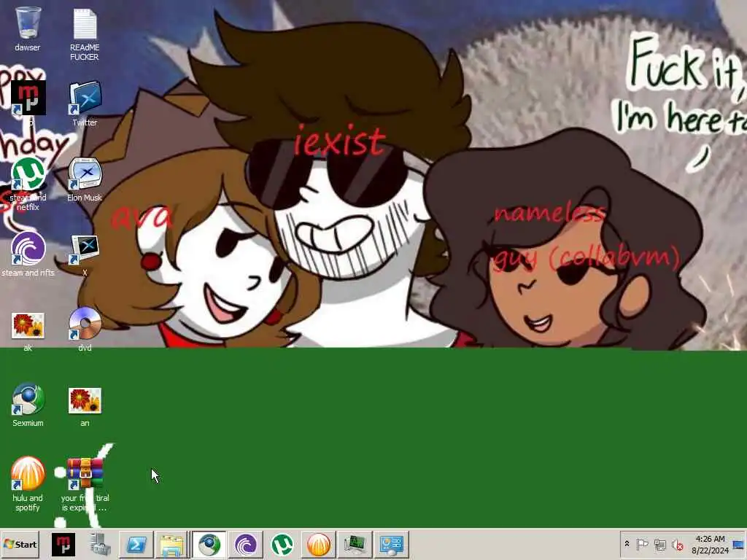This screenshot has height=560, width=747.
Task: Select the 'an' image file
Action: 85,405
